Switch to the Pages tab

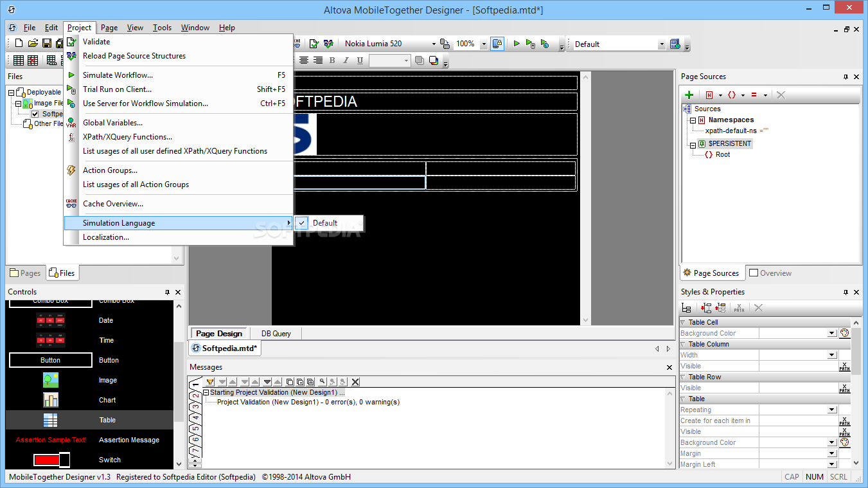(x=25, y=273)
